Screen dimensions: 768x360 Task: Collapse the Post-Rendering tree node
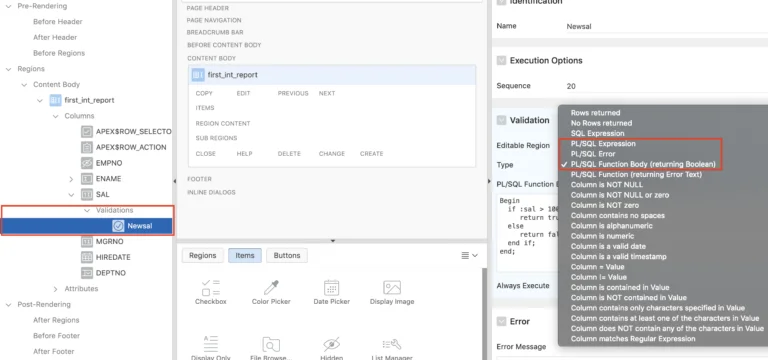point(8,304)
